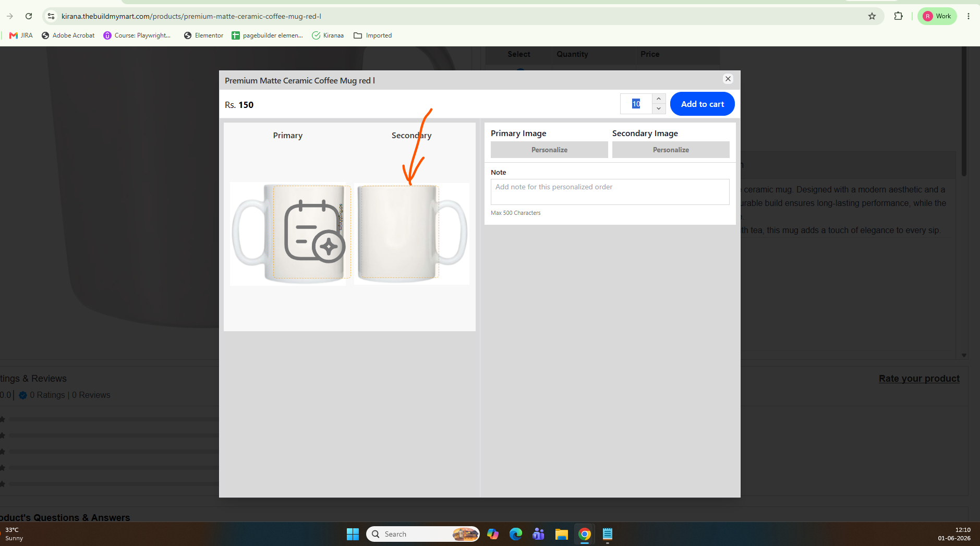Open the pagebuilder elements bookmark
This screenshot has height=546, width=980.
point(267,35)
